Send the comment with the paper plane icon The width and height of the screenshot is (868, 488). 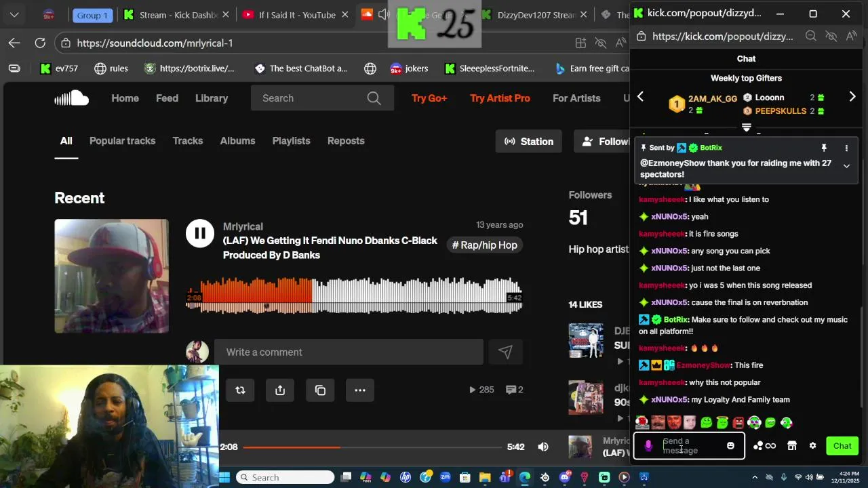coord(505,352)
